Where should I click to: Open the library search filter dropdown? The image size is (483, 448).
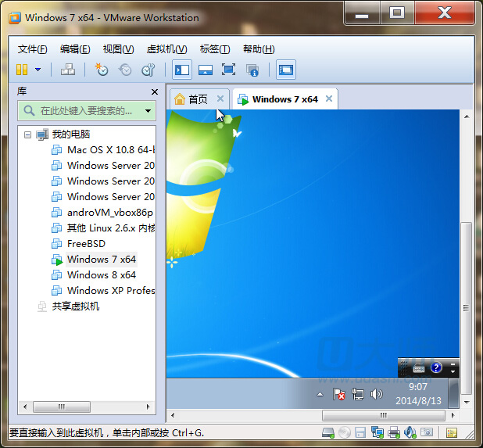(x=148, y=110)
